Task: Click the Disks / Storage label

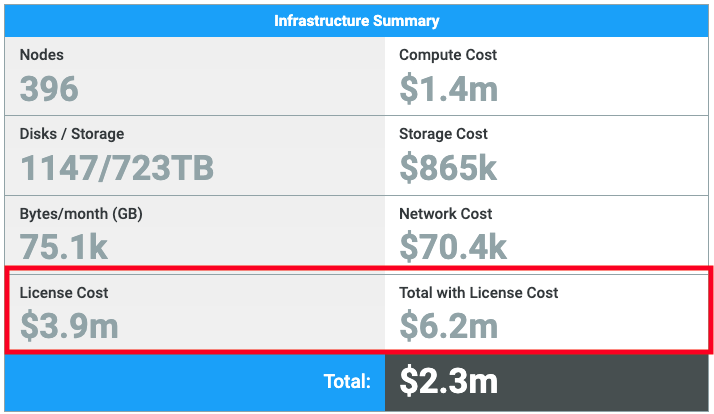Action: coord(72,134)
